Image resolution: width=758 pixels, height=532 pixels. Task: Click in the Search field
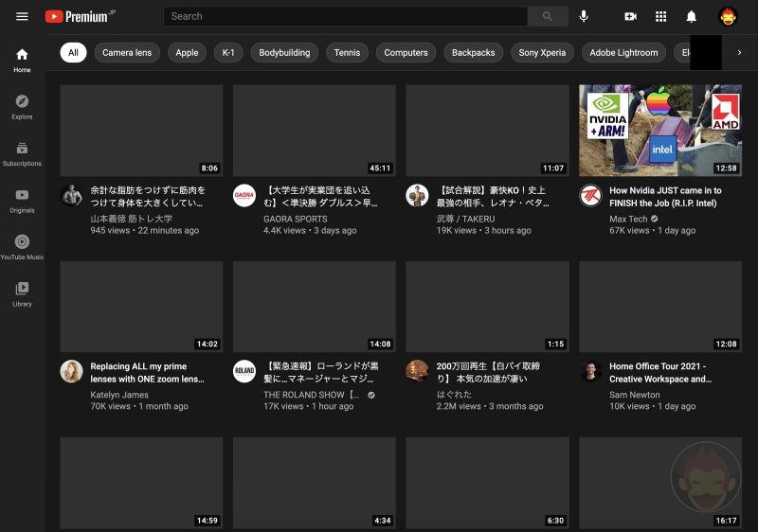345,16
